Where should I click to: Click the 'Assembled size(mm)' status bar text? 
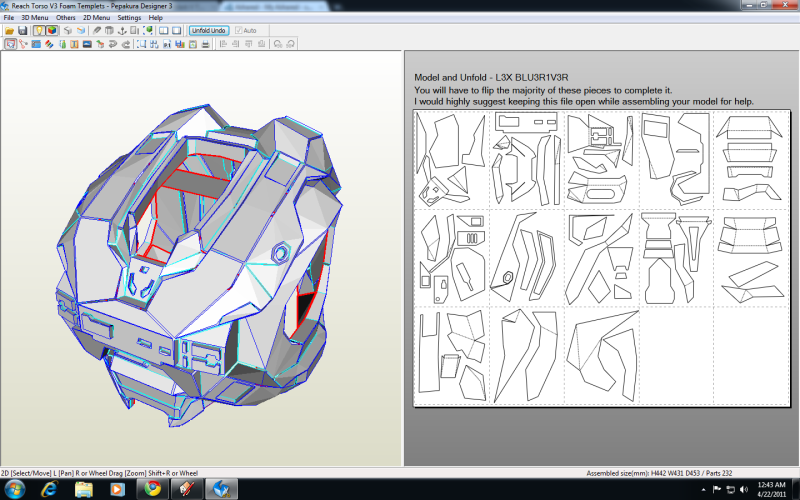point(659,473)
